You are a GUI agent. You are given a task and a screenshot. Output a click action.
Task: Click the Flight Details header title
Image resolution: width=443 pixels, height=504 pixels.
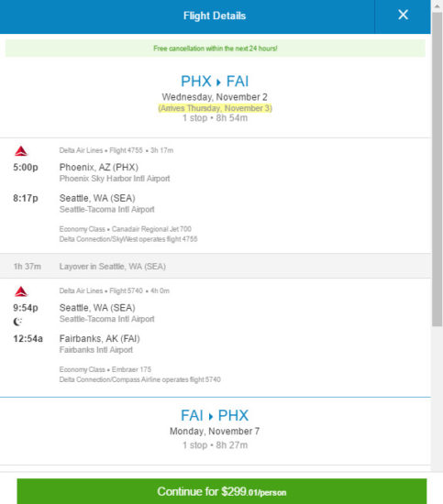click(x=215, y=16)
